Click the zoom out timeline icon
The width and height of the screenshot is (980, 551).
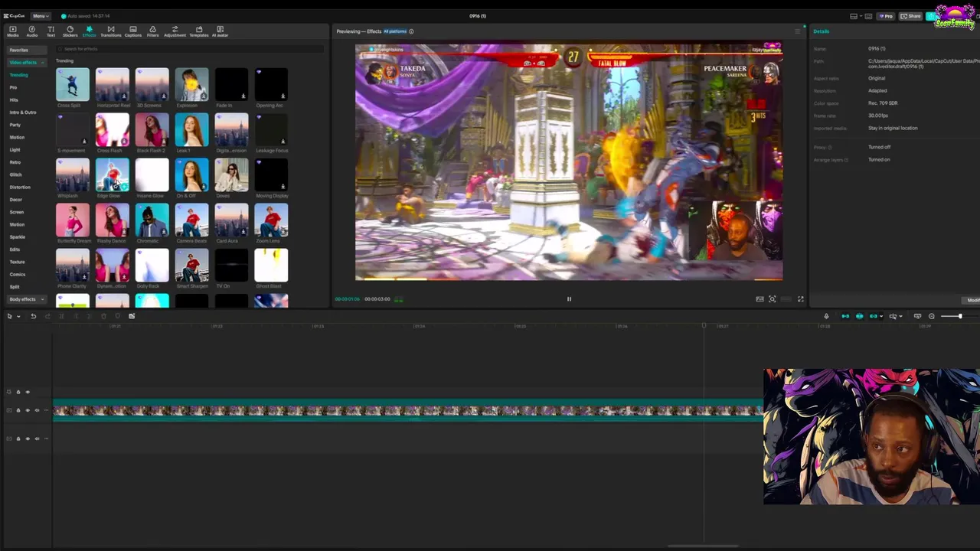tap(931, 316)
